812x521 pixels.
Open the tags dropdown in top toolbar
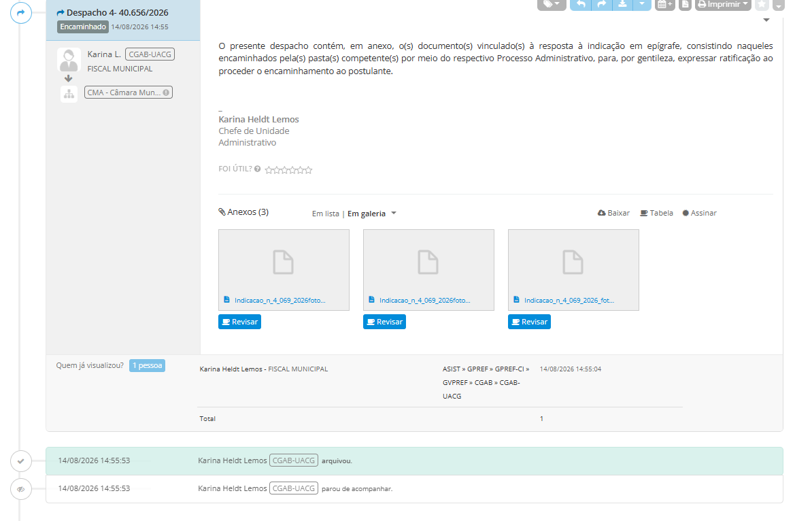(552, 4)
